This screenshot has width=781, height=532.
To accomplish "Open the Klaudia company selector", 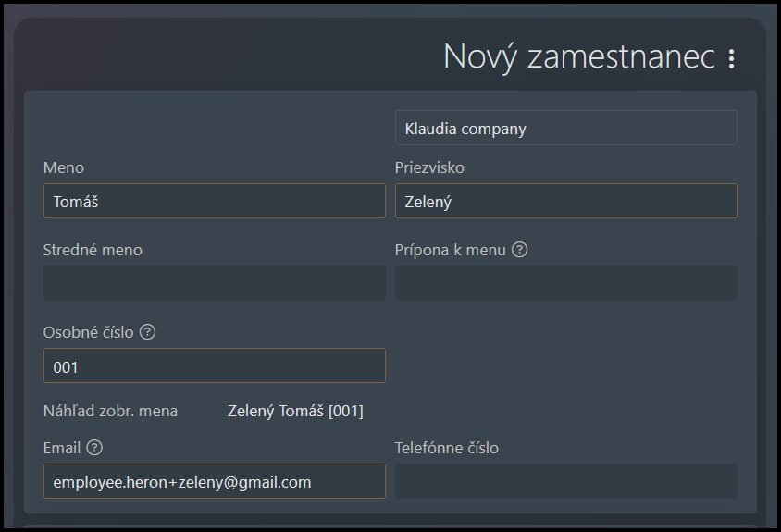I will click(565, 128).
